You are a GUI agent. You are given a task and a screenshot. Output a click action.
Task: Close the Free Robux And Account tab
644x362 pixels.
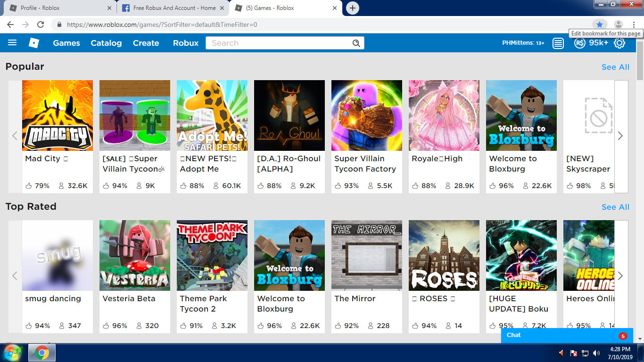click(x=222, y=8)
